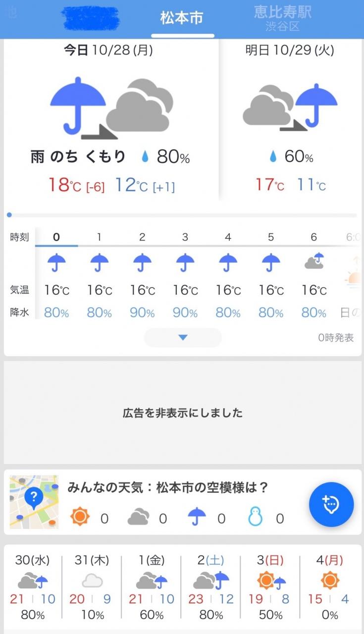The height and width of the screenshot is (634, 364).
Task: Select the 3(日) weekly forecast column
Action: (x=270, y=587)
